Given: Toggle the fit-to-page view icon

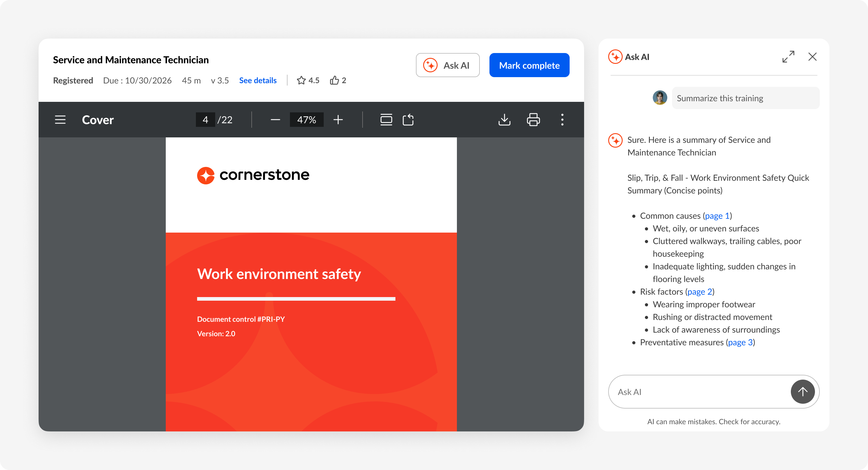Looking at the screenshot, I should [386, 120].
